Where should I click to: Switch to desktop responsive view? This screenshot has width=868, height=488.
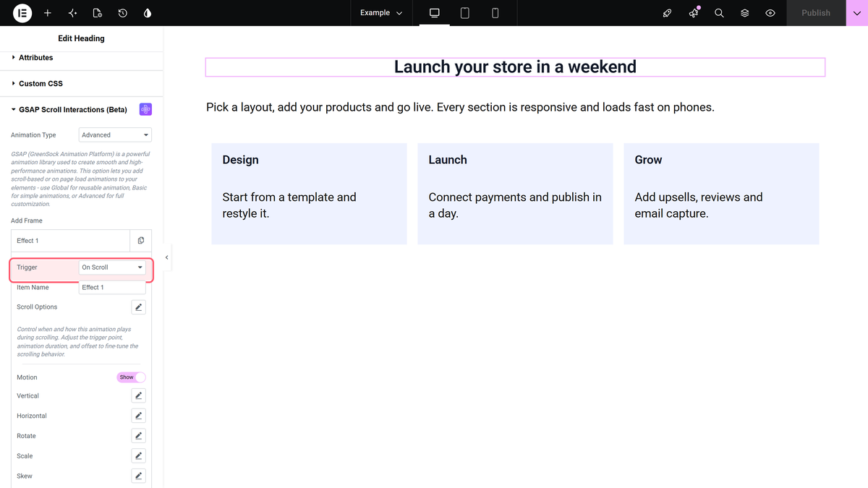tap(435, 13)
